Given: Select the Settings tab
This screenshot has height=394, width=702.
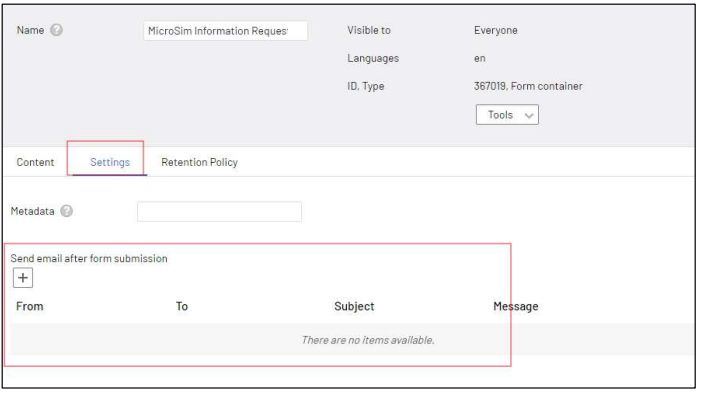Looking at the screenshot, I should point(110,162).
